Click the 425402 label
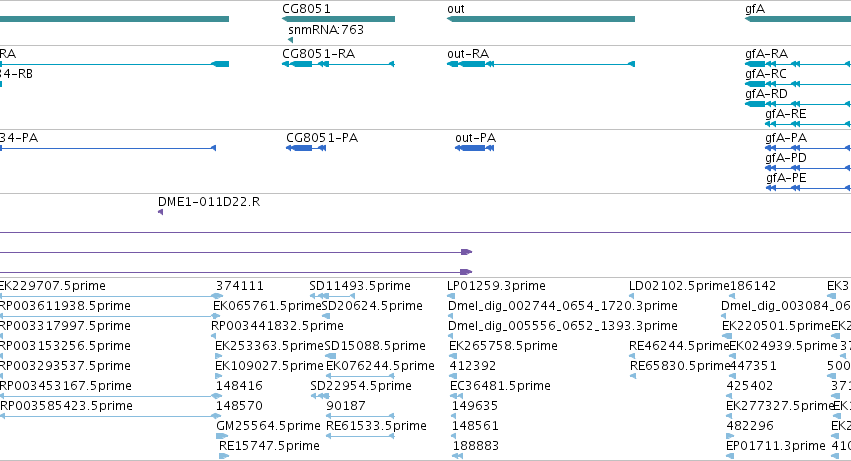Image resolution: width=851 pixels, height=461 pixels. [750, 387]
